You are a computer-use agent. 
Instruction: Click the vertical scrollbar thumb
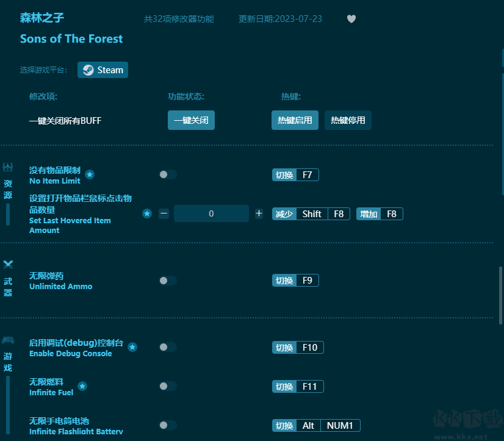click(x=500, y=295)
